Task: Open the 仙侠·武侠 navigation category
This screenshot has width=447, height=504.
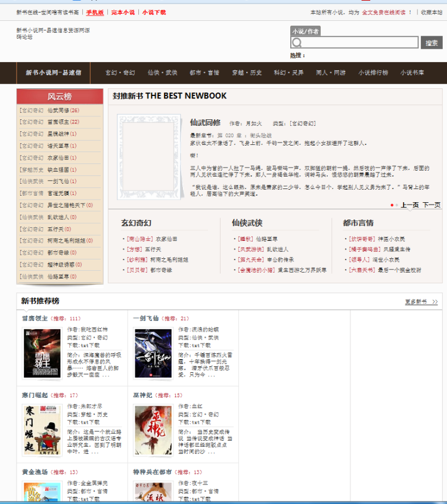Action: coord(163,73)
